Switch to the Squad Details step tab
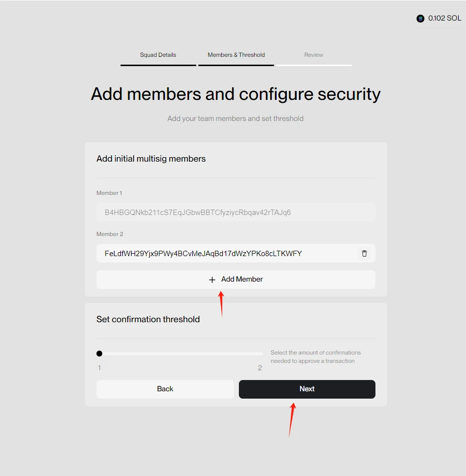Image resolution: width=466 pixels, height=476 pixels. click(x=158, y=55)
